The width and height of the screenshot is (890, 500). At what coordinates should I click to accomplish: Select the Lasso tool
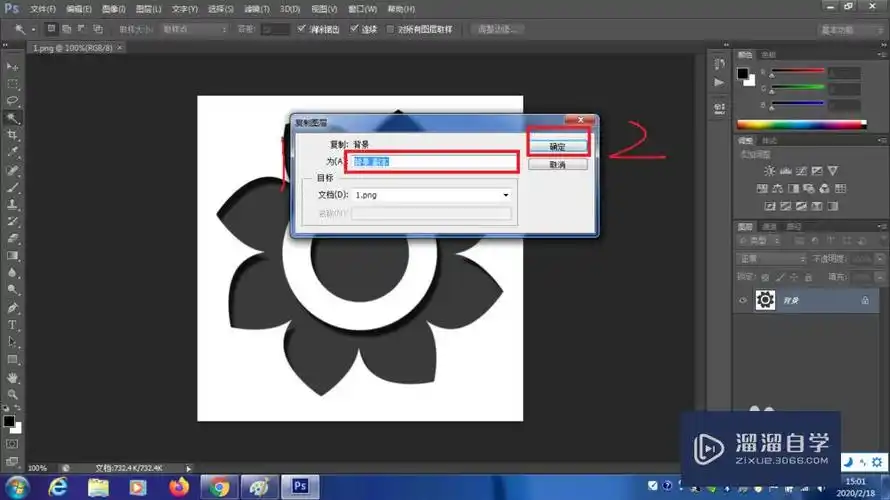tap(13, 101)
